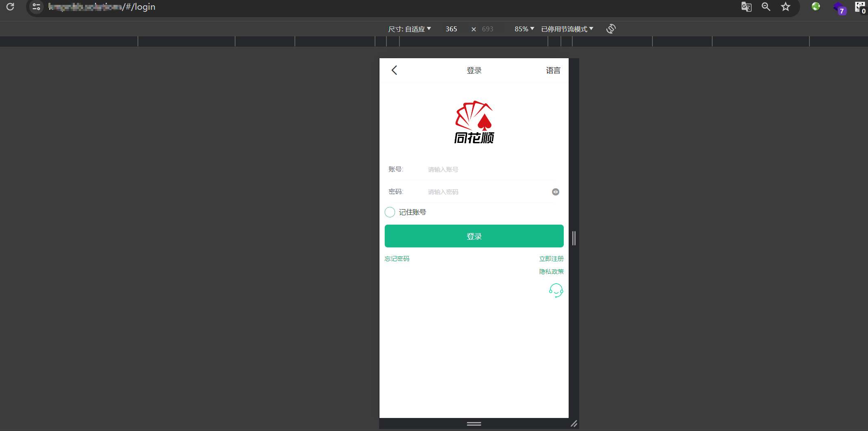Click the green 登录 login button
This screenshot has height=431, width=868.
[474, 236]
